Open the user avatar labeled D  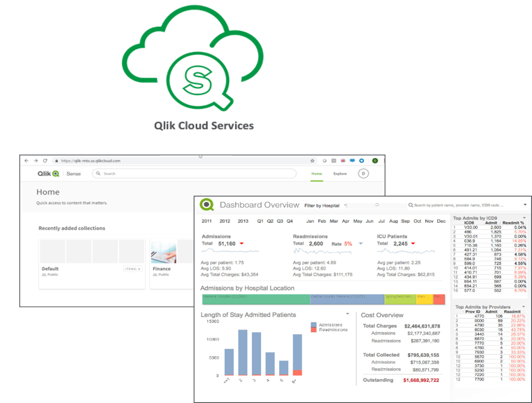point(363,174)
